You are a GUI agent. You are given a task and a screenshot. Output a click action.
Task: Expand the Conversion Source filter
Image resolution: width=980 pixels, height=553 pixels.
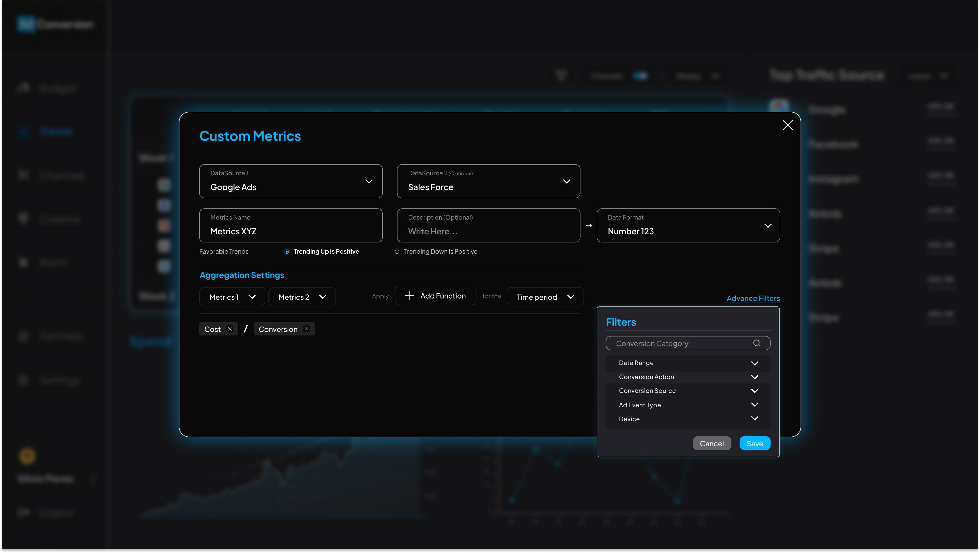688,391
